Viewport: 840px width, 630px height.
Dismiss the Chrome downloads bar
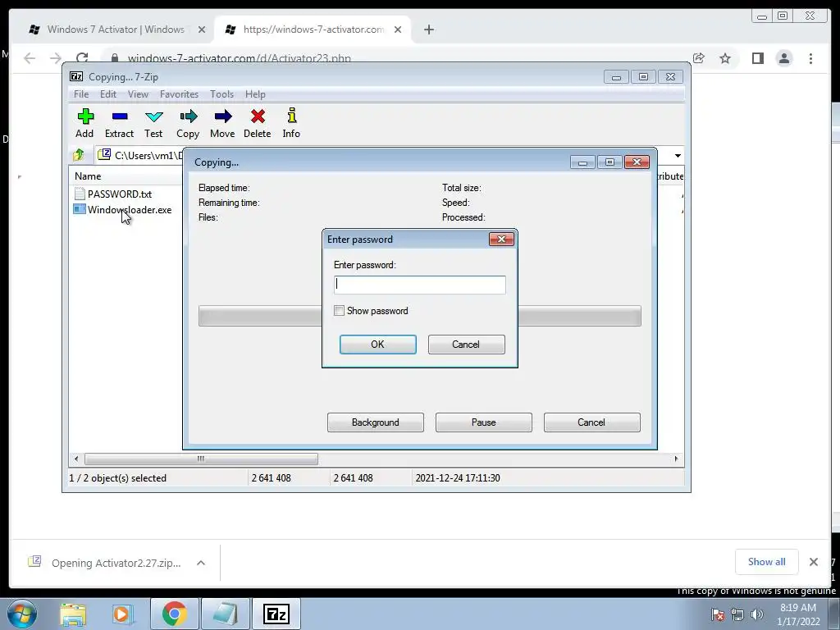(813, 562)
